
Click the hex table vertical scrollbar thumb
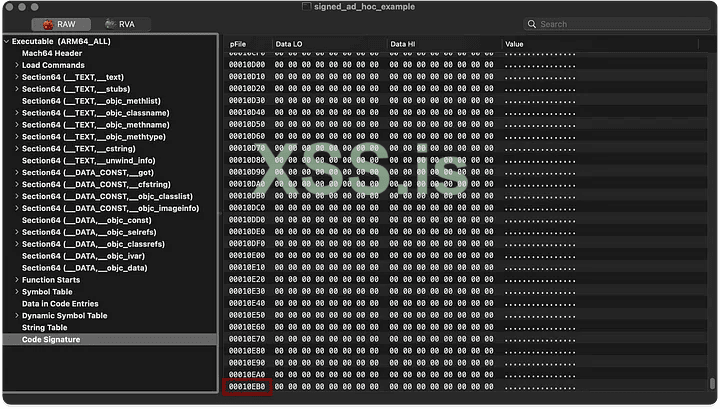point(712,383)
